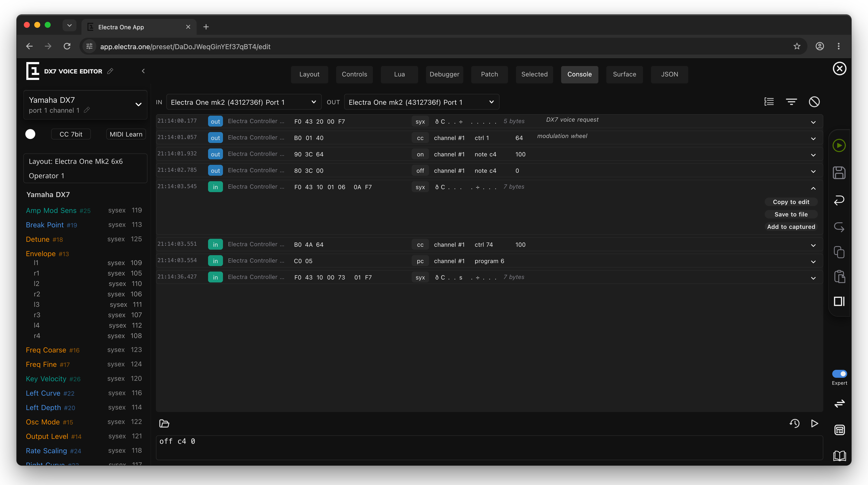Redo the last action

tap(839, 227)
